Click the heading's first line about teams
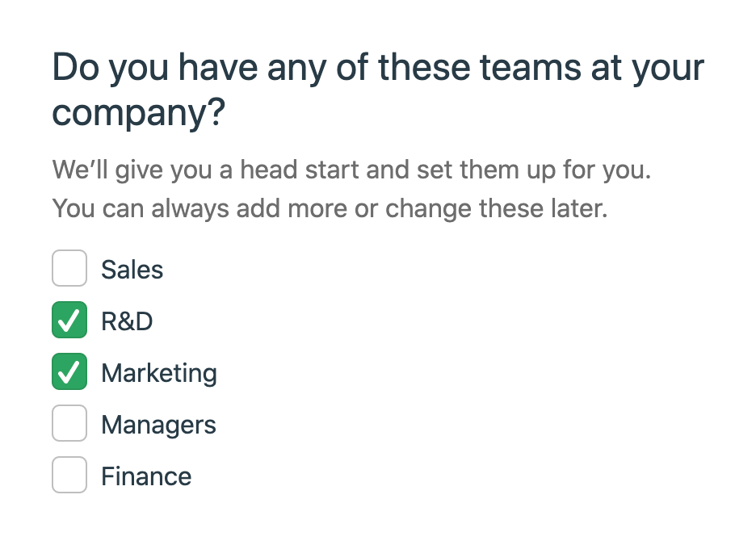The height and width of the screenshot is (545, 756). tap(378, 69)
